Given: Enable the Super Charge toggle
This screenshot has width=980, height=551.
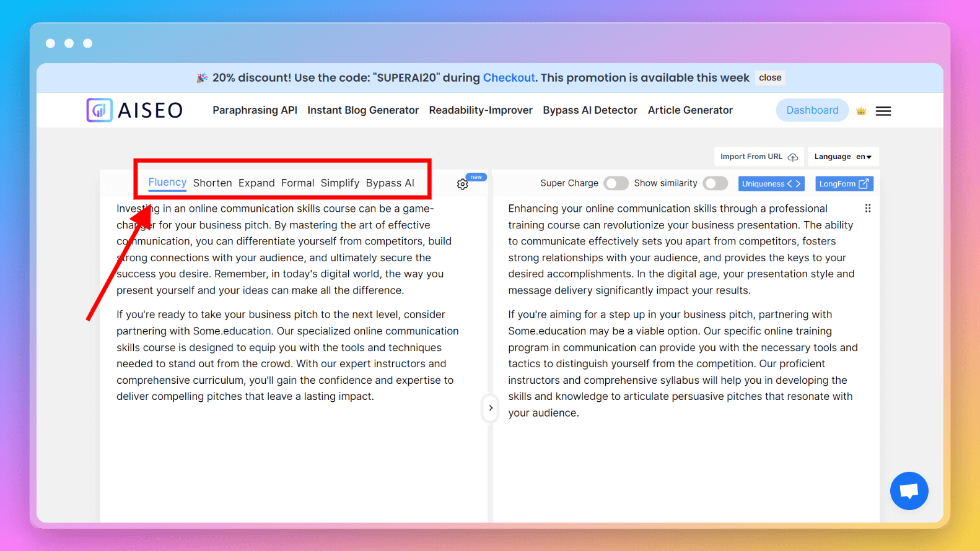Looking at the screenshot, I should tap(615, 183).
